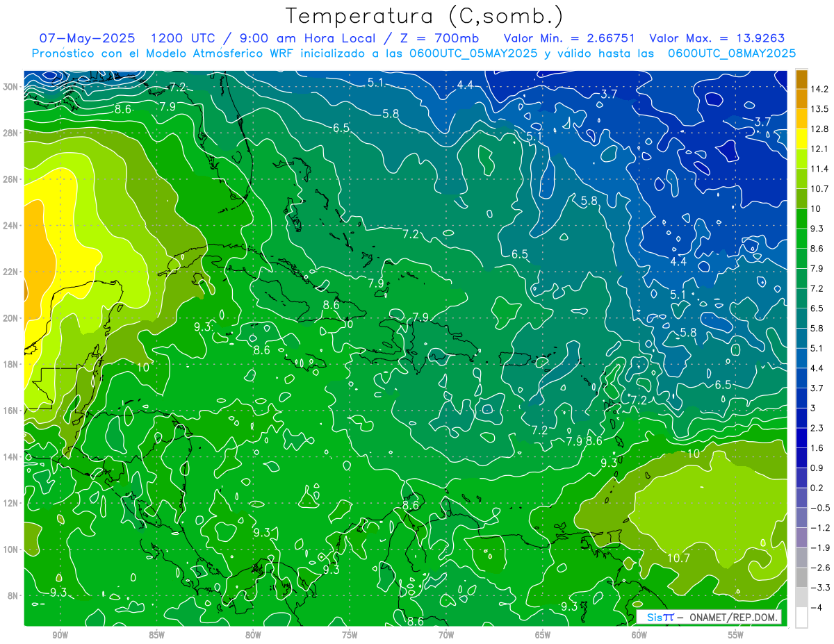The image size is (834, 644).
Task: Click the color bar label "-0.5"
Action: pyautogui.click(x=820, y=508)
